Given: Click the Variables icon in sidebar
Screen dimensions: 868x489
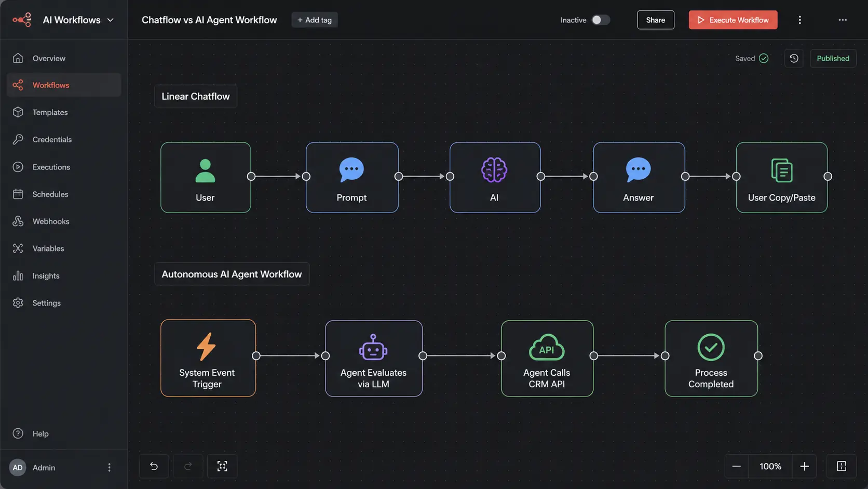Looking at the screenshot, I should coord(18,248).
